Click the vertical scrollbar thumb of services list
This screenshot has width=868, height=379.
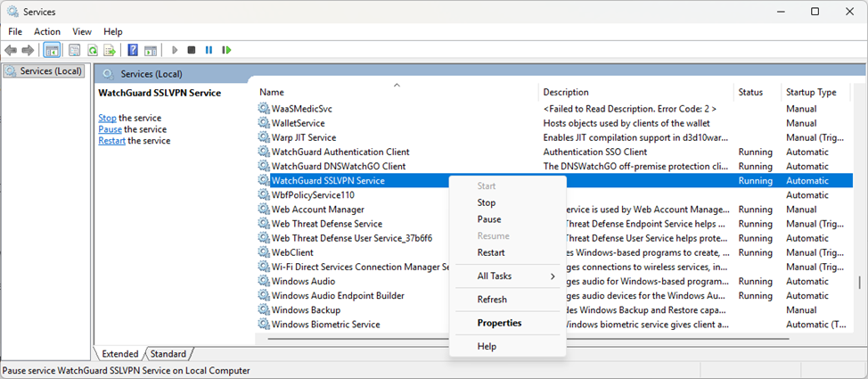pyautogui.click(x=860, y=283)
